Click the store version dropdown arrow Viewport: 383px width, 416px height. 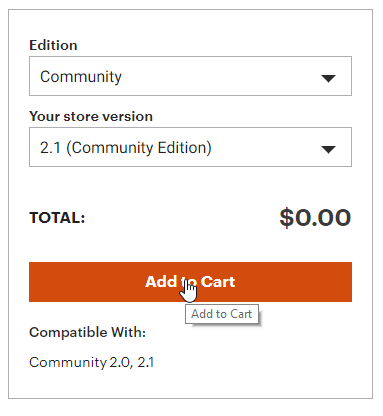pyautogui.click(x=328, y=149)
